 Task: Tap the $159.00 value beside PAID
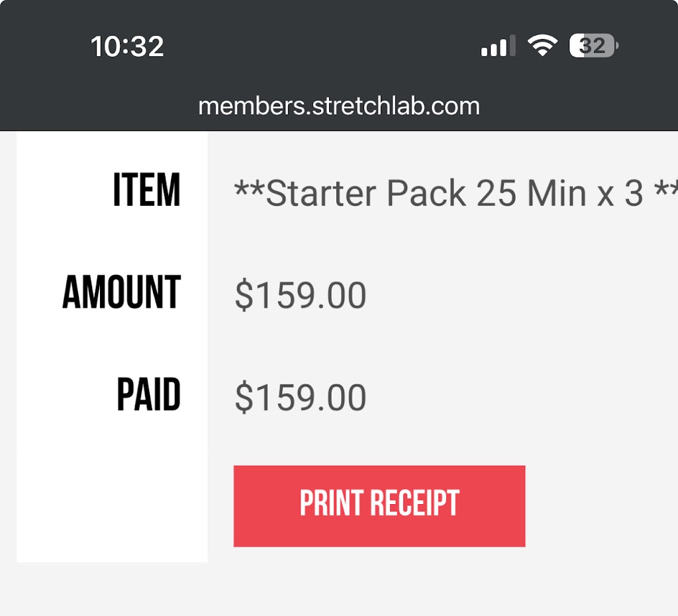pyautogui.click(x=300, y=398)
